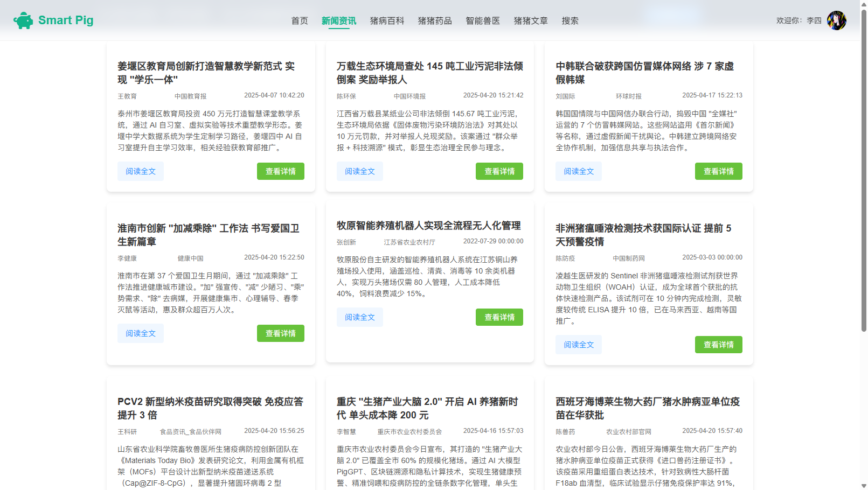Screen dimensions: 868x490
Task: Open the user avatar for 李四
Action: tap(836, 20)
